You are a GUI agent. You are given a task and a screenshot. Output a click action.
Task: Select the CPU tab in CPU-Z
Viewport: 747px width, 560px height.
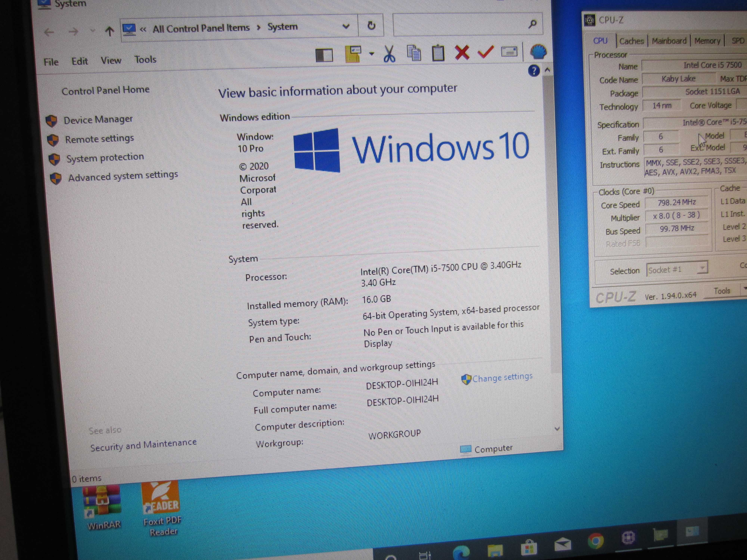[600, 41]
